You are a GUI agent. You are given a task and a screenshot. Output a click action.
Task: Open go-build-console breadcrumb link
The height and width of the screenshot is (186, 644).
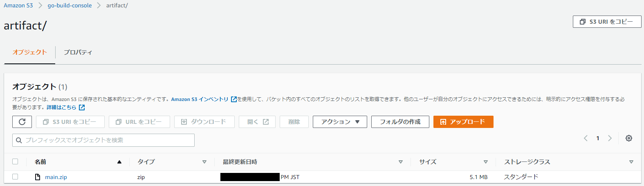click(70, 5)
